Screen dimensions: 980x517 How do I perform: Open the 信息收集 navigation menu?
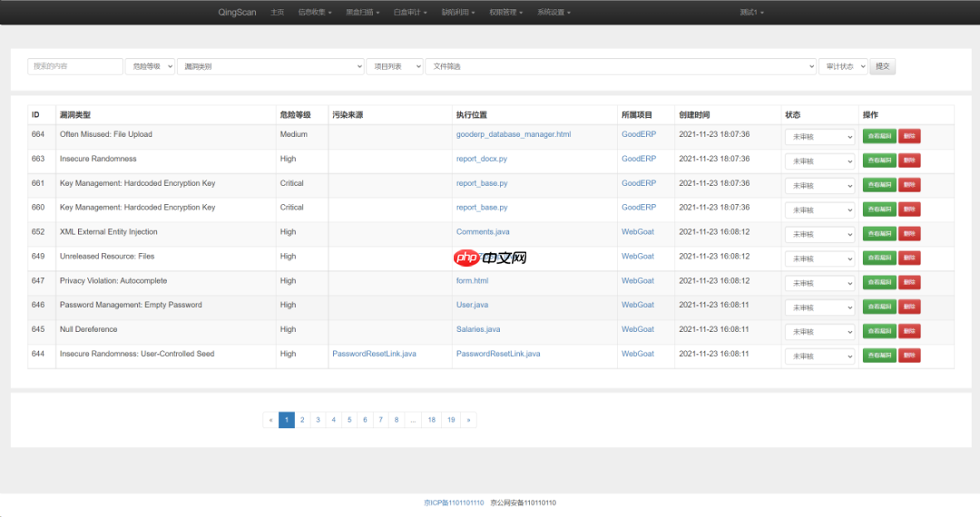[x=314, y=13]
